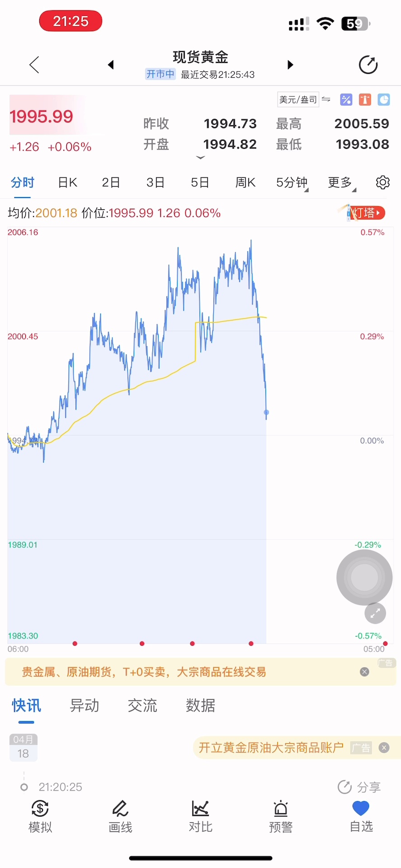Go to next instrument arrow
This screenshot has width=401, height=868.
(x=290, y=65)
